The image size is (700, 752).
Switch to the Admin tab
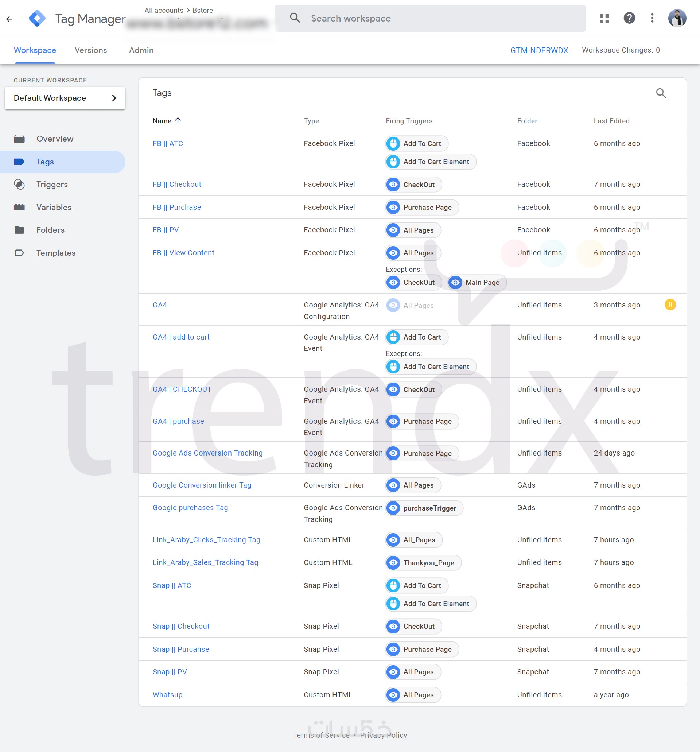(x=141, y=50)
